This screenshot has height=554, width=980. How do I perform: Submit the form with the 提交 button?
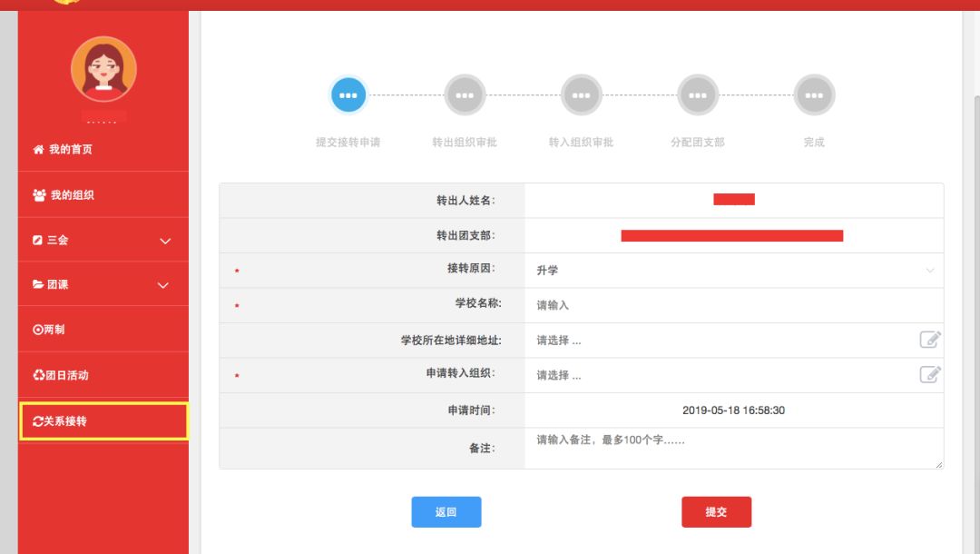pyautogui.click(x=717, y=511)
